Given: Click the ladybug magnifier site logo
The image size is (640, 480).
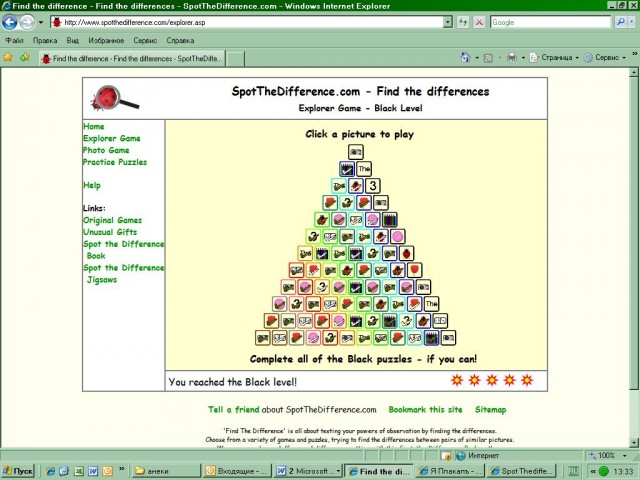Looking at the screenshot, I should [115, 98].
